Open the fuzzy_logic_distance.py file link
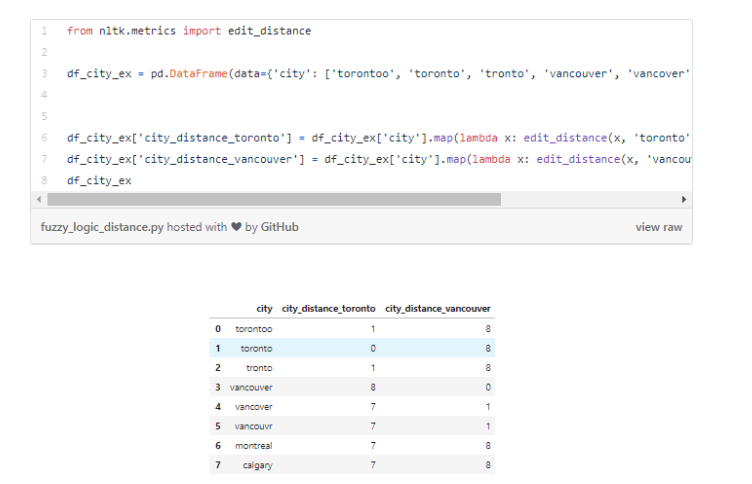752x484 pixels. pos(101,227)
